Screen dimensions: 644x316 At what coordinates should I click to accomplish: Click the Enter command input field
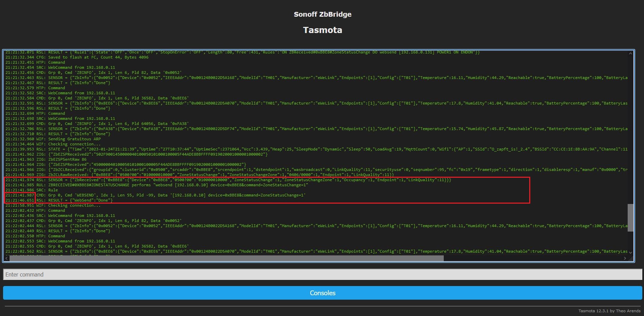[x=322, y=274]
